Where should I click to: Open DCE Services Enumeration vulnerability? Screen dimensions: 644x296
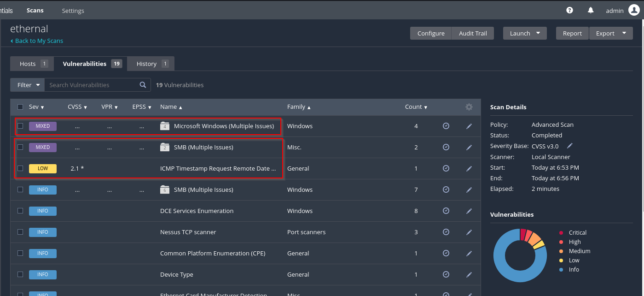coord(197,211)
